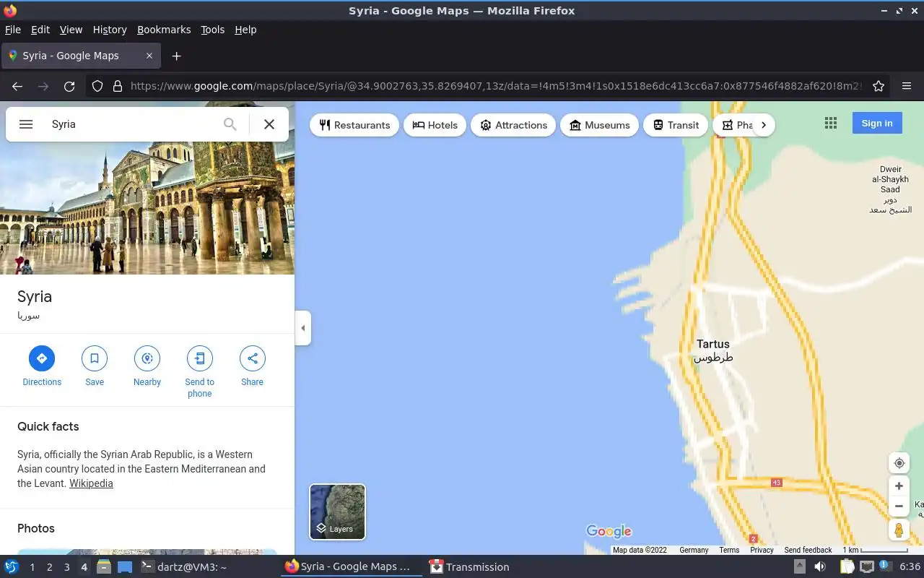The width and height of the screenshot is (924, 578).
Task: Open Firefox View menu
Action: 71,30
